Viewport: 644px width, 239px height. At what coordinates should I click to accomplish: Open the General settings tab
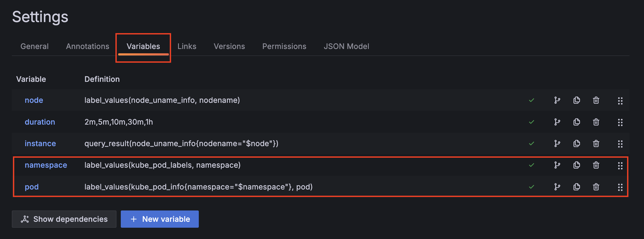[x=34, y=46]
